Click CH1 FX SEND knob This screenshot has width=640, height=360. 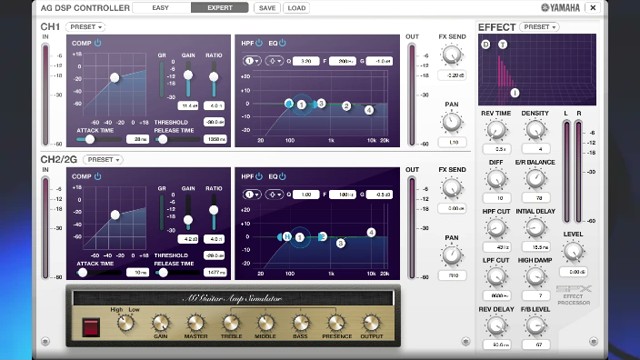click(x=452, y=55)
